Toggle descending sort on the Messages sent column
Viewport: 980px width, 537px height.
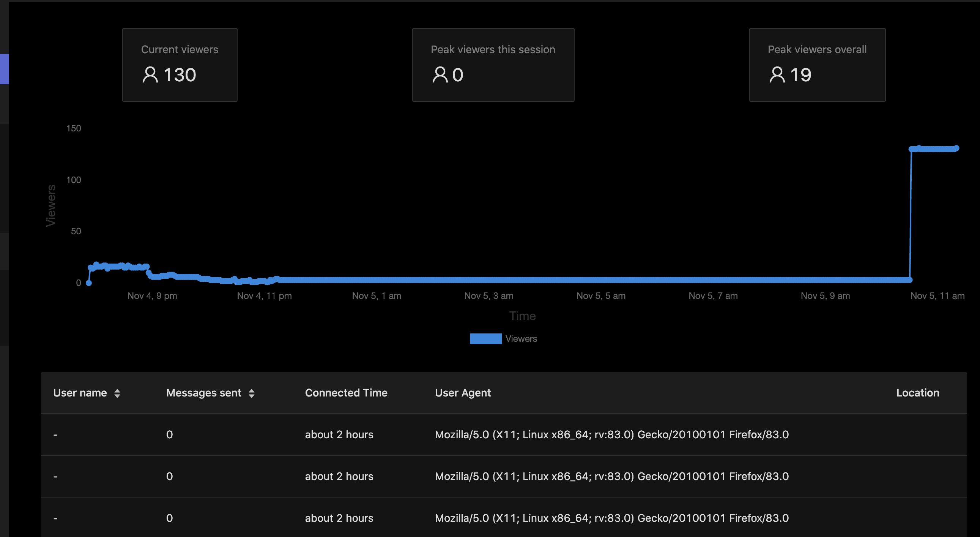coord(252,393)
